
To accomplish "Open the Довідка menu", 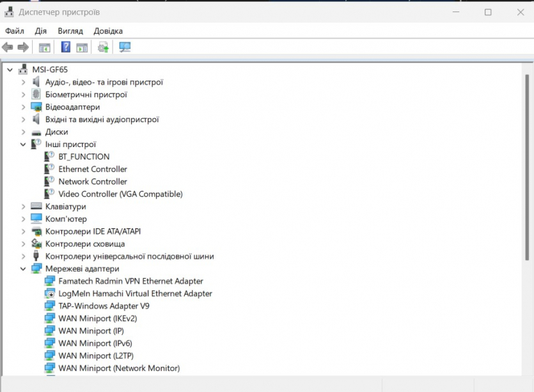I will pyautogui.click(x=108, y=31).
